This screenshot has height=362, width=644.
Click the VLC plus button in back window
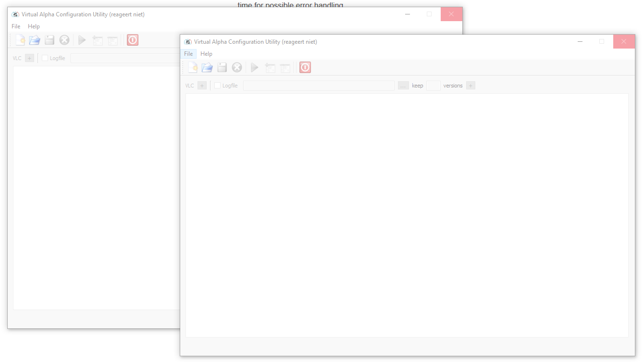pos(30,58)
